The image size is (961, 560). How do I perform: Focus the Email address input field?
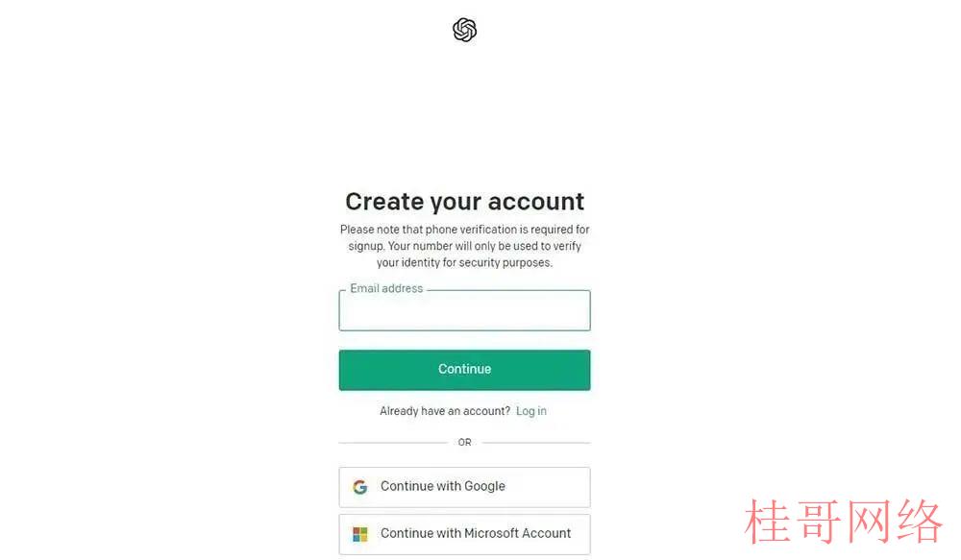[x=464, y=310]
